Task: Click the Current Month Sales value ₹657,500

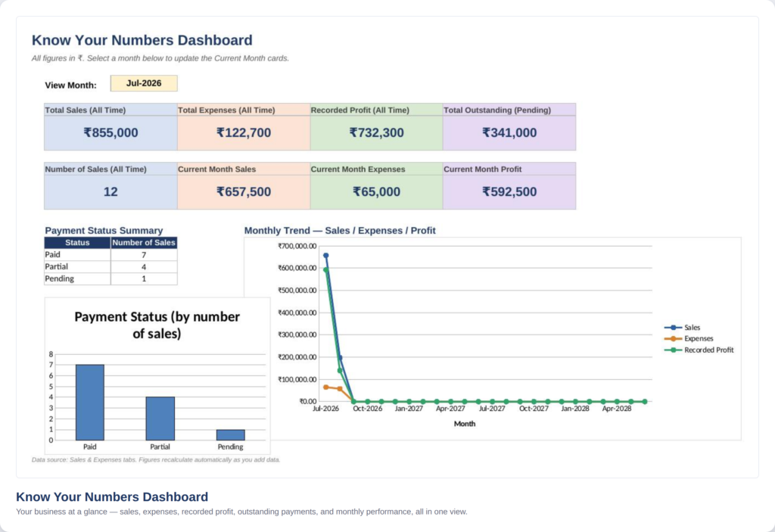Action: [244, 191]
